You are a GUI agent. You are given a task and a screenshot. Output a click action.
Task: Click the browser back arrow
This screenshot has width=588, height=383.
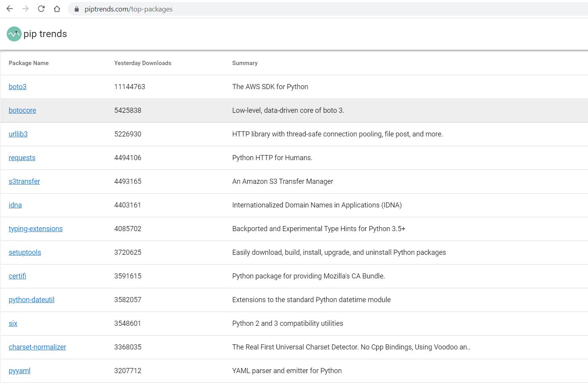point(10,9)
